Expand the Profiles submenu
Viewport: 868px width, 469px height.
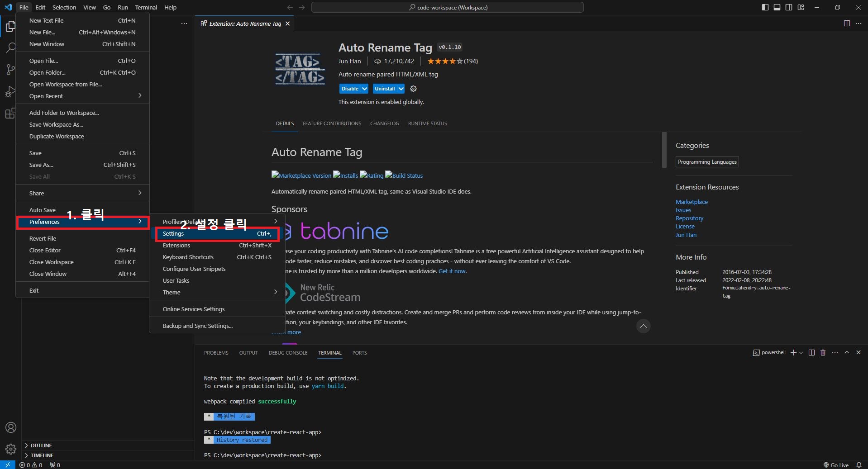tap(217, 222)
